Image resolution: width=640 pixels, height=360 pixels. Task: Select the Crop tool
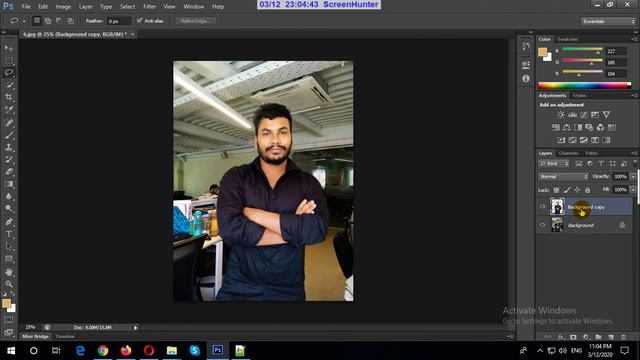tap(9, 97)
